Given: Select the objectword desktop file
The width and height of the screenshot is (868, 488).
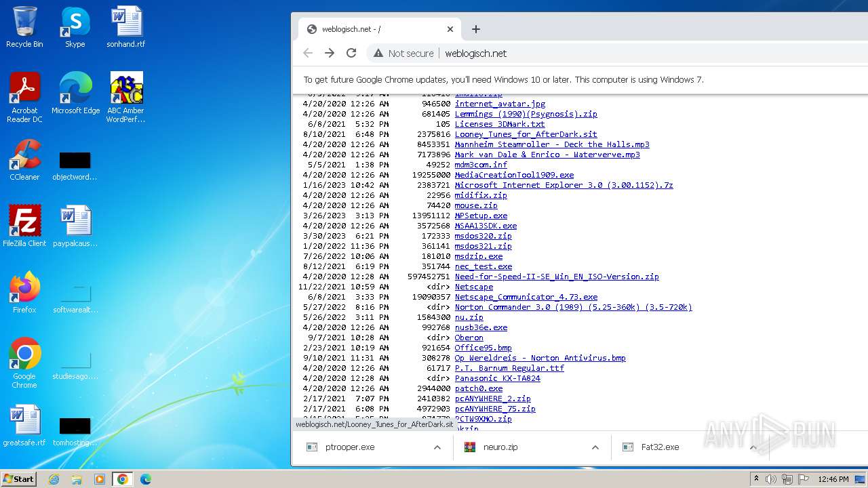Looking at the screenshot, I should 75,166.
